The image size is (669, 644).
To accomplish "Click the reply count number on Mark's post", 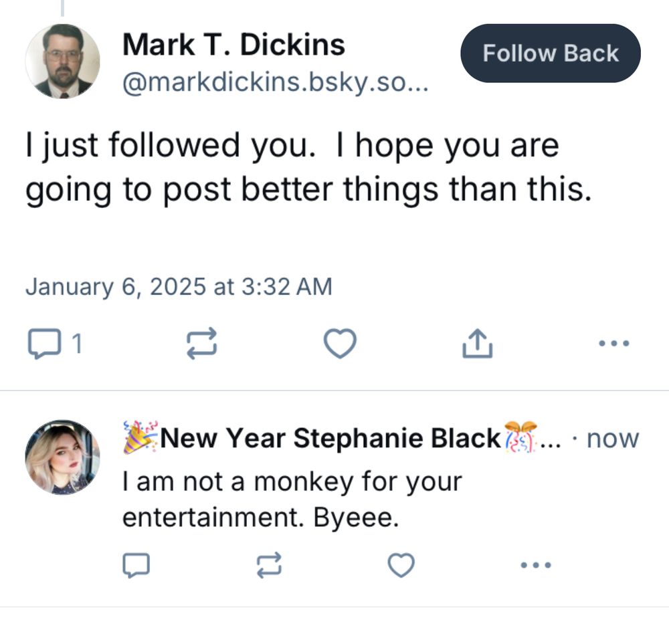I will click(x=77, y=344).
